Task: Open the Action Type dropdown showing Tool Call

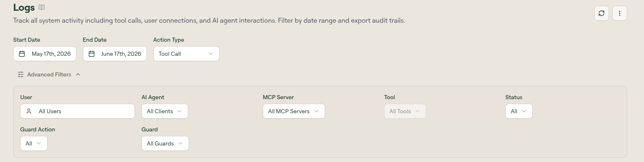Action: (x=186, y=54)
